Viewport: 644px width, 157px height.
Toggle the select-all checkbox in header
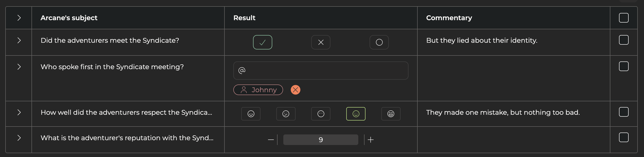[624, 18]
